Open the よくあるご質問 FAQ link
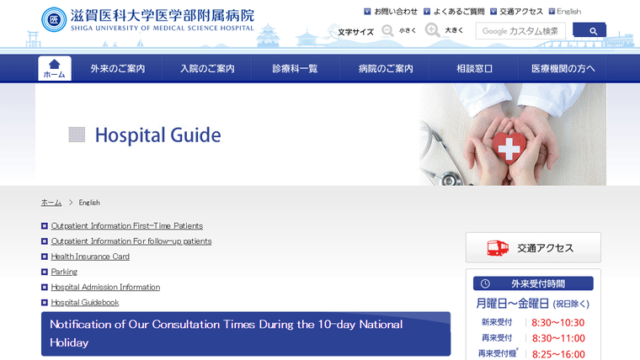The height and width of the screenshot is (360, 640). click(x=459, y=11)
